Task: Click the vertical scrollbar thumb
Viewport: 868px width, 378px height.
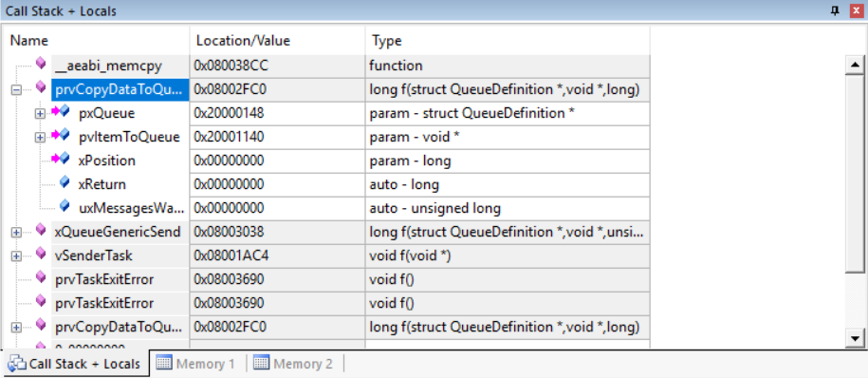Action: coord(856,173)
